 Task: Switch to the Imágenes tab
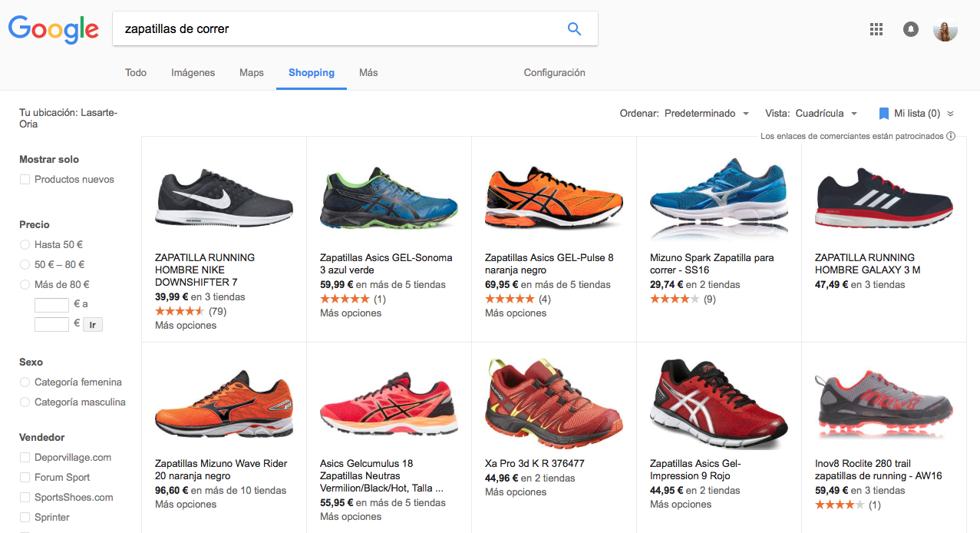click(x=193, y=73)
